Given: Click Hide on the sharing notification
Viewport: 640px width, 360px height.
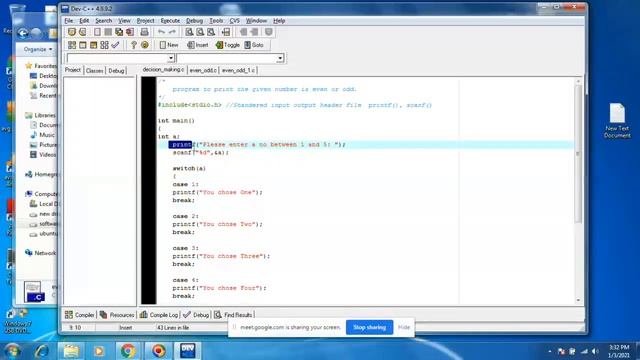Looking at the screenshot, I should (404, 327).
